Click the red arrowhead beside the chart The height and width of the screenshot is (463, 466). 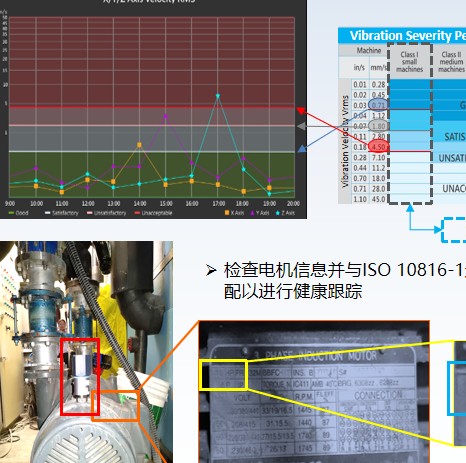[x=300, y=110]
